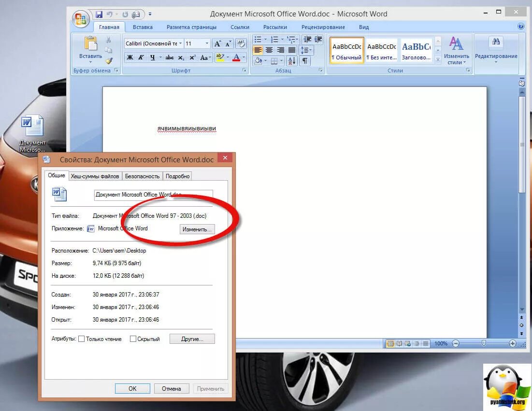Select the Format Painter brush
This screenshot has width=532, height=411.
(x=109, y=60)
